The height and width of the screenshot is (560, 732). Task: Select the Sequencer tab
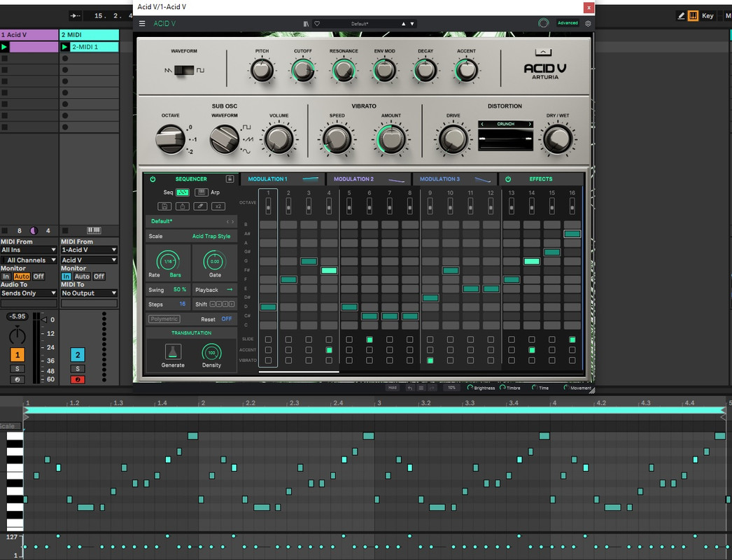tap(191, 179)
